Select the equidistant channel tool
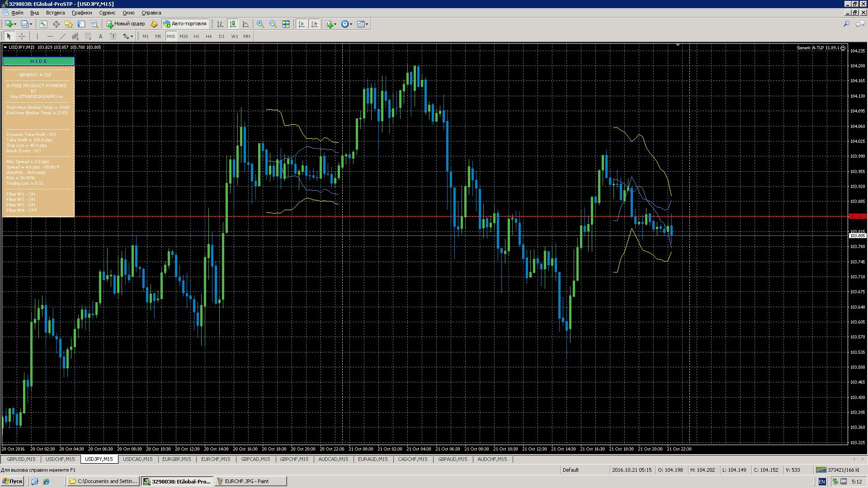The width and height of the screenshot is (868, 488). click(x=75, y=36)
